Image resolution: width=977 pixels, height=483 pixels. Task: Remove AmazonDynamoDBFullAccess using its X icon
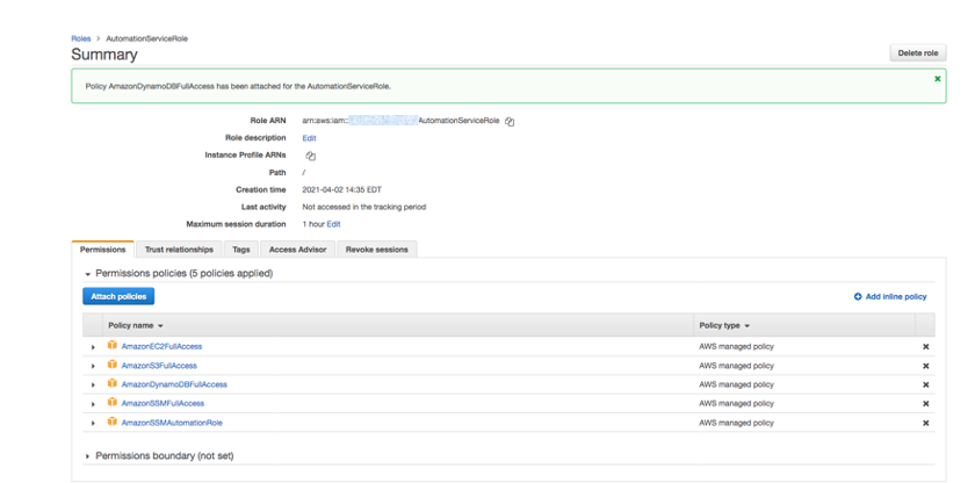[926, 385]
